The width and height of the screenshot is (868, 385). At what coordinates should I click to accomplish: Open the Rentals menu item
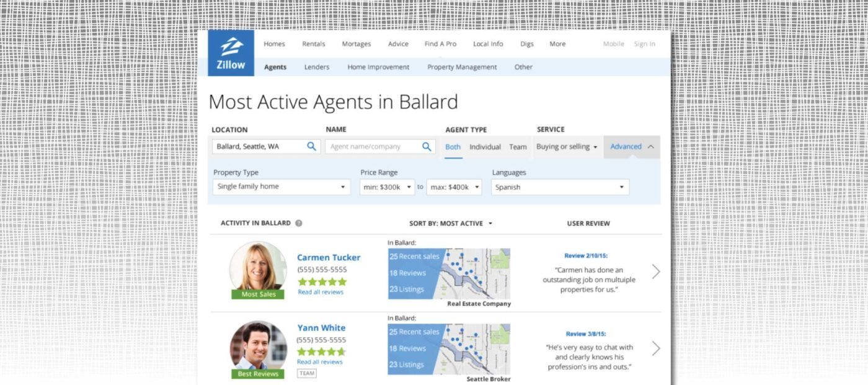point(313,44)
